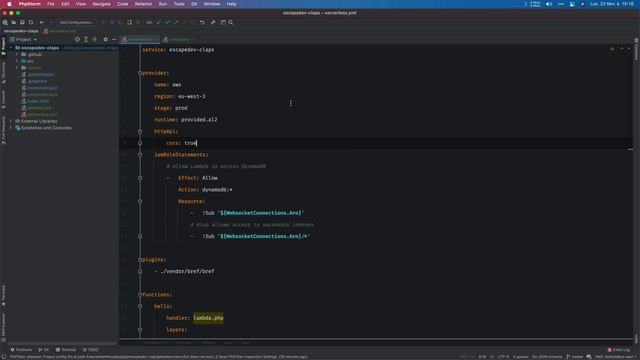
Task: Click the yellow warning marker on editor scrollbar
Action: (x=631, y=149)
